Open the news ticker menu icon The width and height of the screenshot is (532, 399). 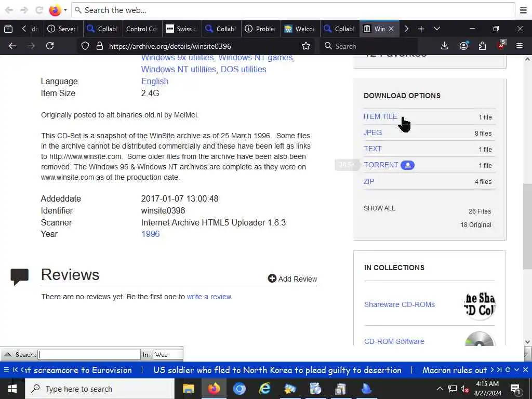(6, 370)
